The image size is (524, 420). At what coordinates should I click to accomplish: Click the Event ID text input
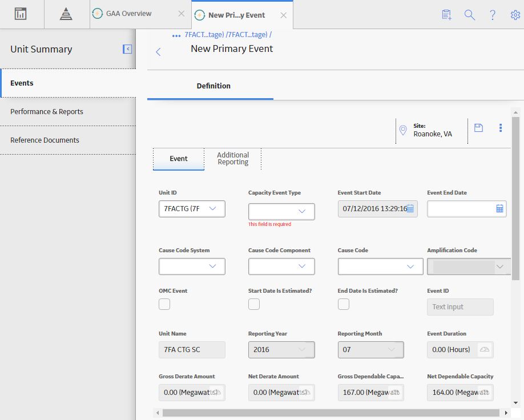coord(460,307)
